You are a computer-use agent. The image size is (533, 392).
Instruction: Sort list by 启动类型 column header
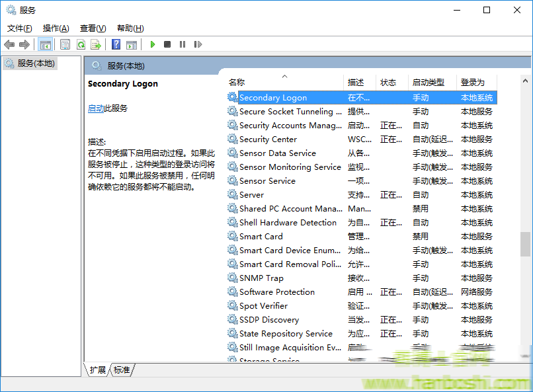pos(429,83)
